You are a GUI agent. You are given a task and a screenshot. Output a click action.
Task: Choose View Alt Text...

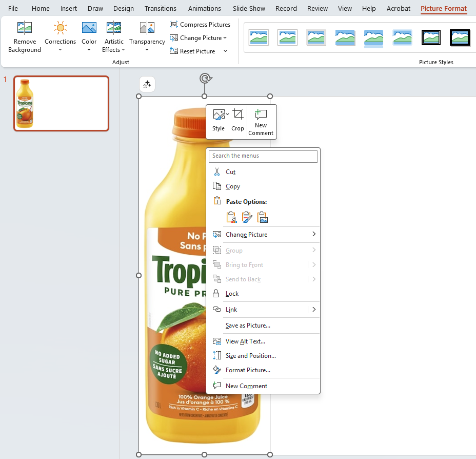point(263,341)
